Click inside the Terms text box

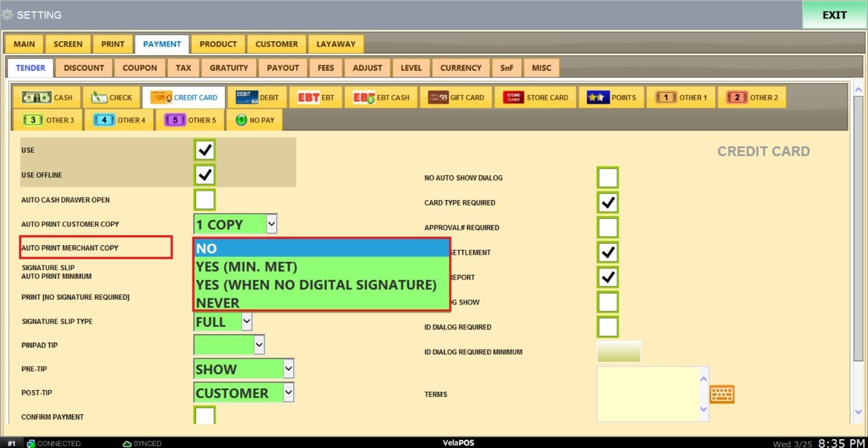point(647,394)
